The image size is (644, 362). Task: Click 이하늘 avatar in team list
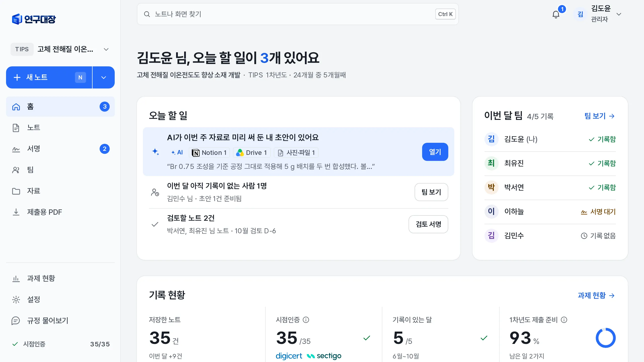[491, 211]
